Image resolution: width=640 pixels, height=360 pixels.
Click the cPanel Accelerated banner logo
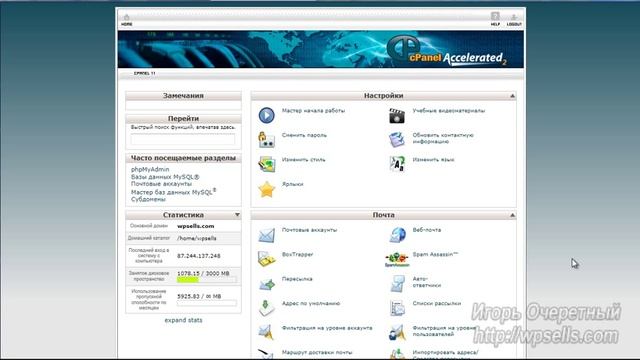(x=447, y=51)
